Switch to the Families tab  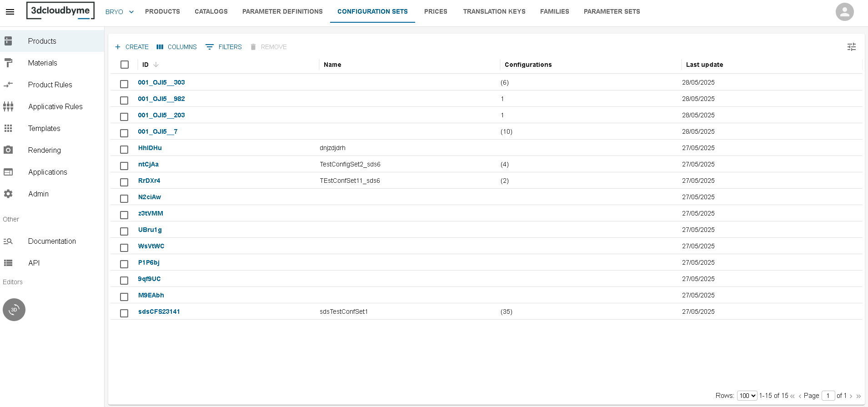(554, 11)
